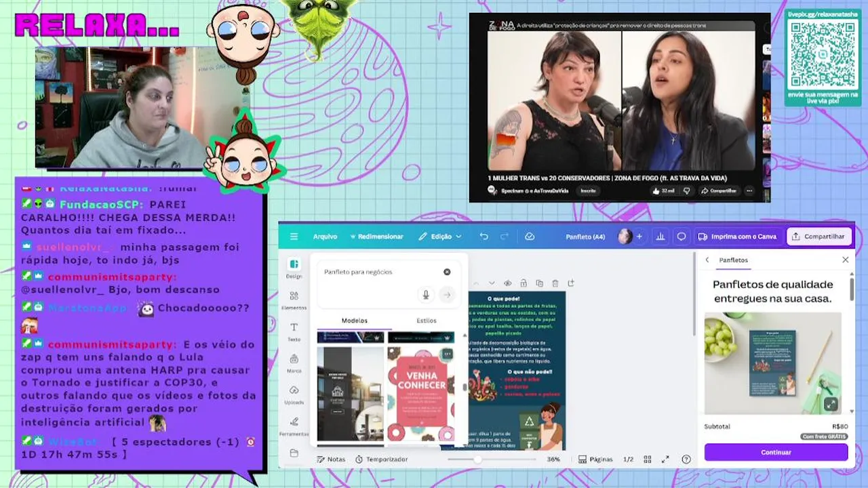The height and width of the screenshot is (488, 868).
Task: Open the Redimensionar option
Action: pyautogui.click(x=376, y=237)
